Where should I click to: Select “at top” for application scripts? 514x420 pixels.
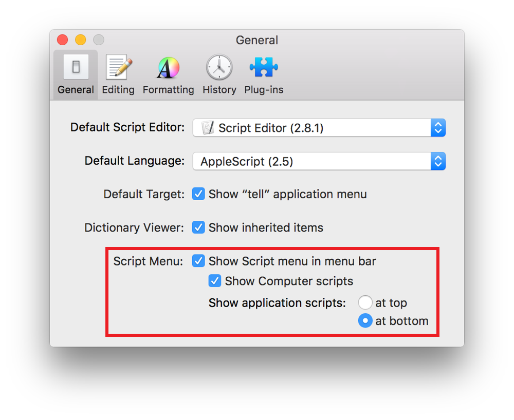point(365,302)
